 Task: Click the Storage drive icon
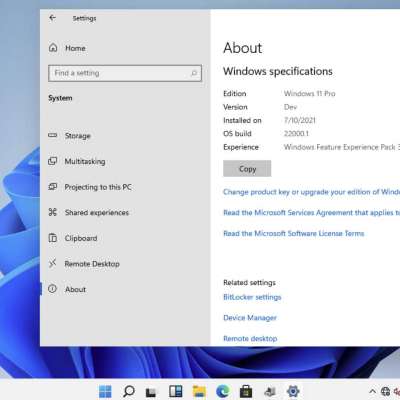click(x=53, y=135)
